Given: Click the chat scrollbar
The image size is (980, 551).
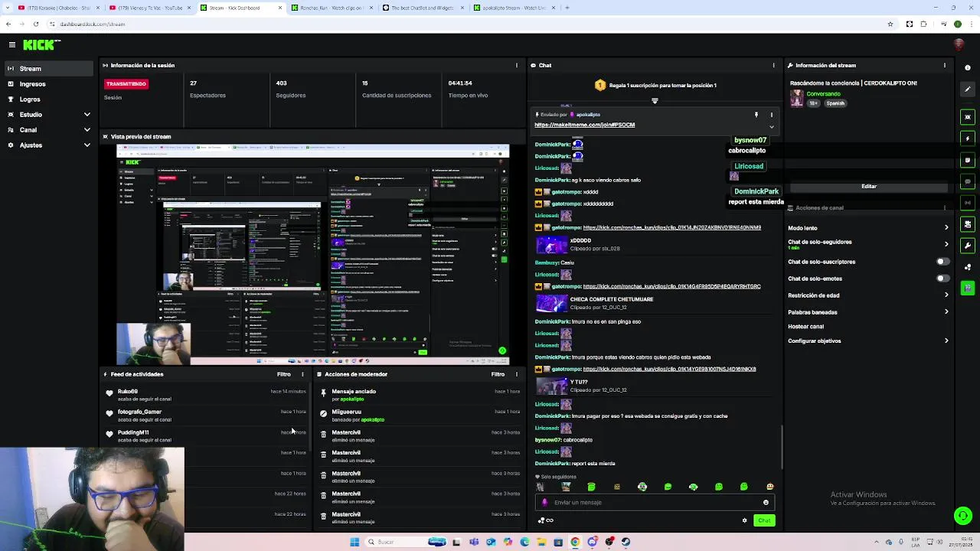Looking at the screenshot, I should [782, 448].
